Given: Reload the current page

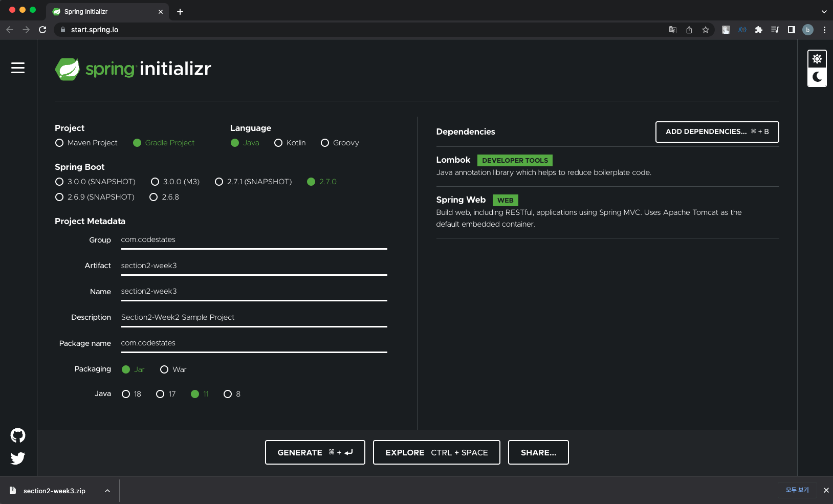Looking at the screenshot, I should coord(42,30).
